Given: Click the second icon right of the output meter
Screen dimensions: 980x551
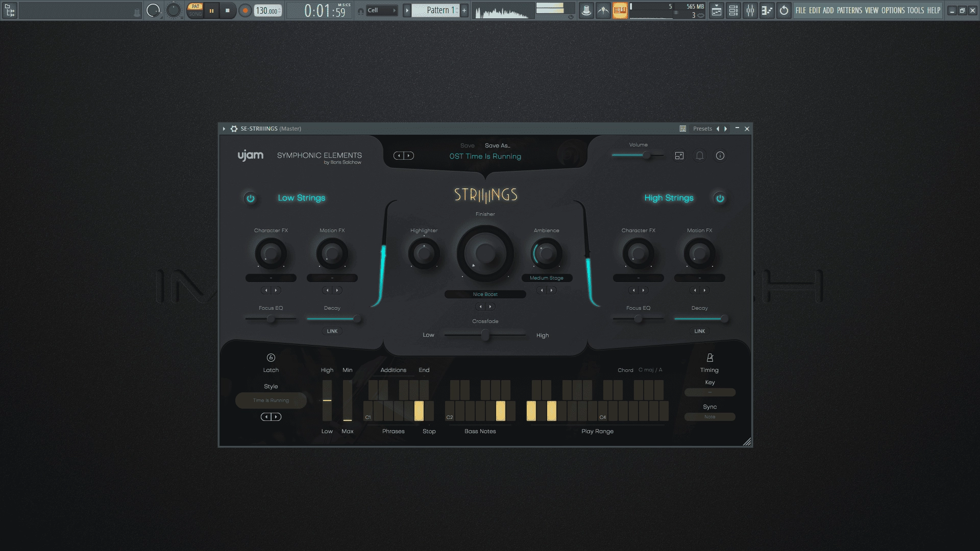Looking at the screenshot, I should click(x=603, y=10).
